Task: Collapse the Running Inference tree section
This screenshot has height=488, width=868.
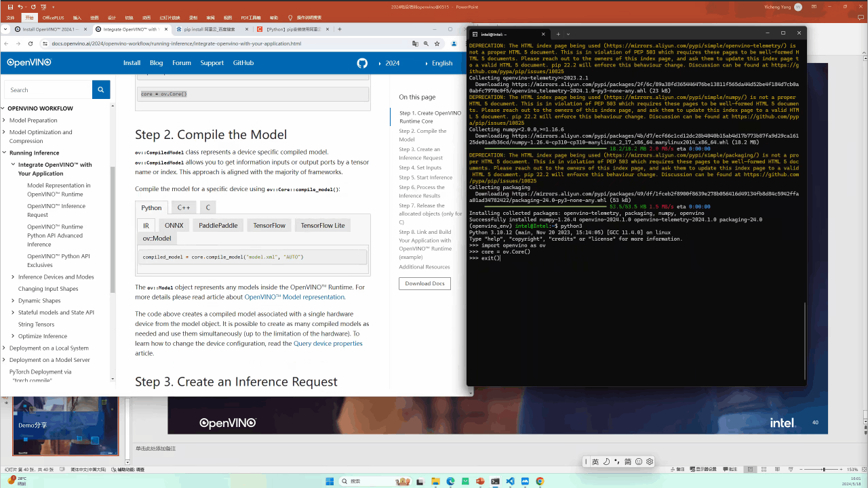Action: (x=5, y=152)
